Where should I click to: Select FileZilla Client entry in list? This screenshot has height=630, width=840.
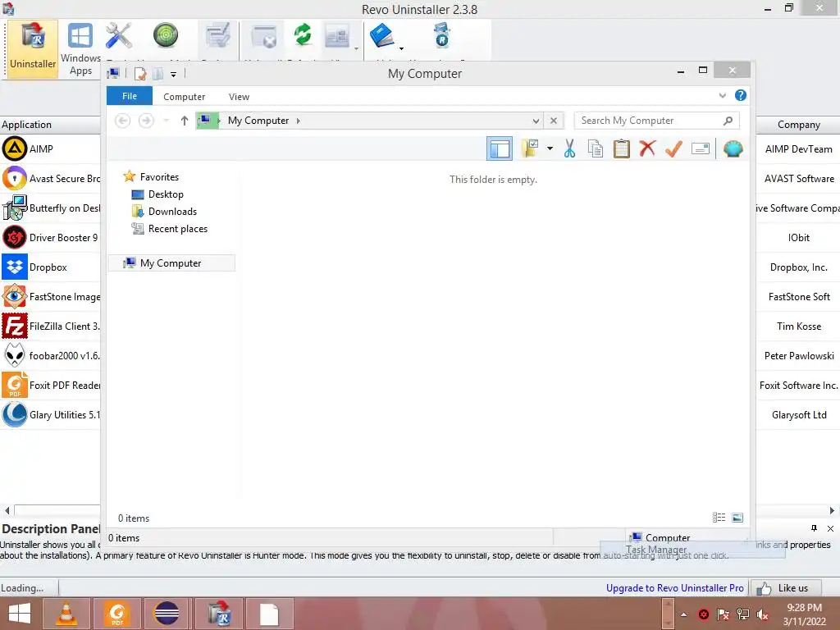pyautogui.click(x=50, y=326)
